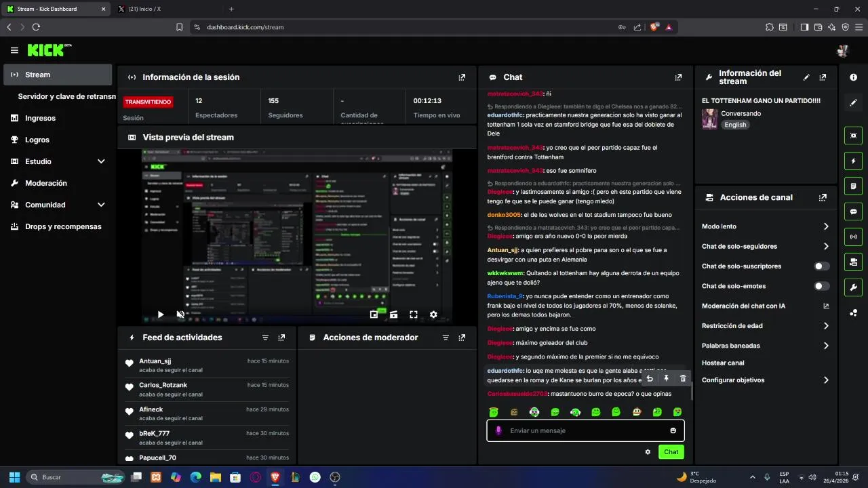Pop out the Chat panel

[678, 77]
